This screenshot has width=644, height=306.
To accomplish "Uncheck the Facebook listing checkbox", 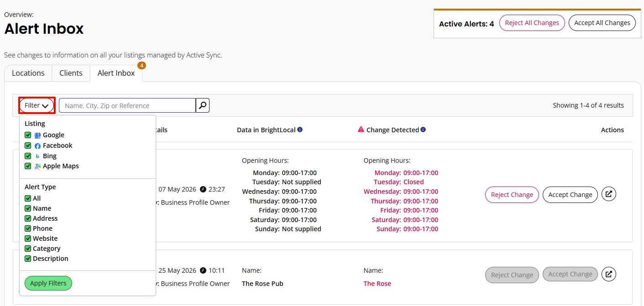I will click(x=28, y=145).
